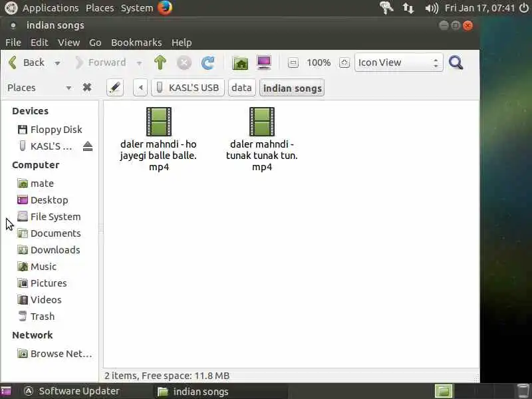Select KASL'S USB device in sidebar
532x399 pixels.
pos(45,146)
